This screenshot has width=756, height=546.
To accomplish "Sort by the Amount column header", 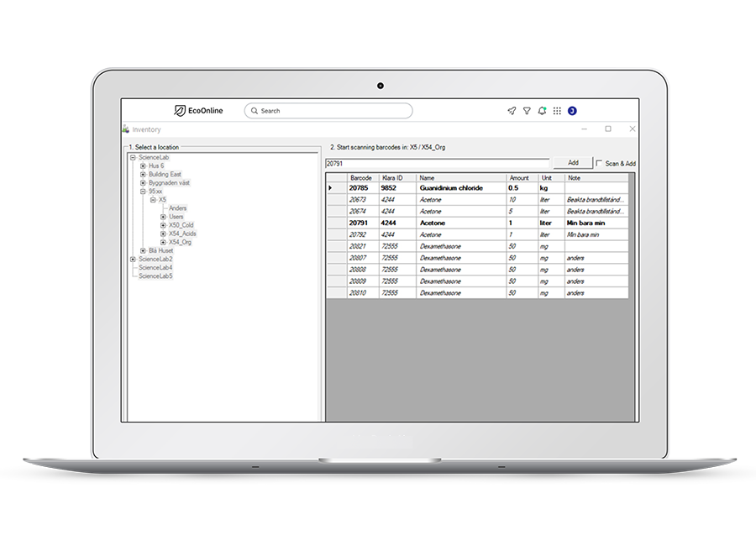I will (x=519, y=178).
